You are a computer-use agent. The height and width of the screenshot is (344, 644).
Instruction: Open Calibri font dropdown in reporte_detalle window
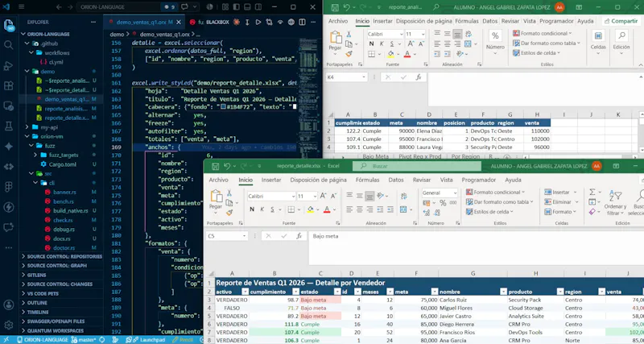(x=293, y=197)
